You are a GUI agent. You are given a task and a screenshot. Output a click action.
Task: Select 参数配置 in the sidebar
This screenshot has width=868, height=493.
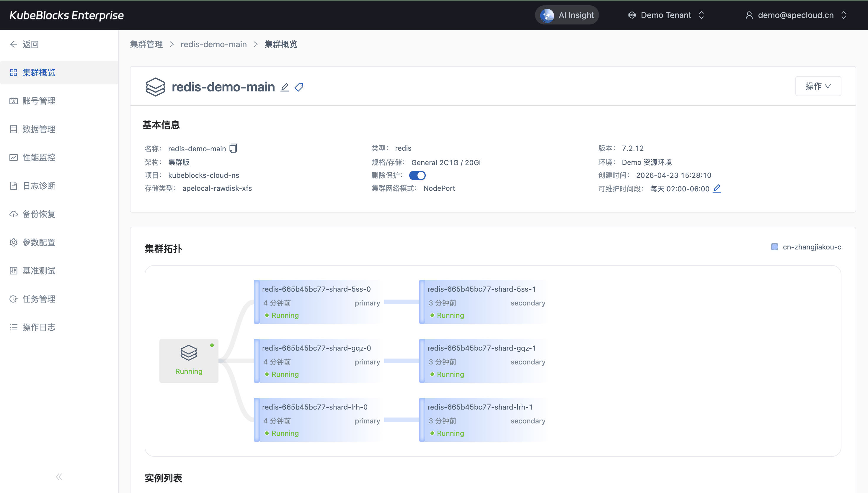pyautogui.click(x=39, y=242)
